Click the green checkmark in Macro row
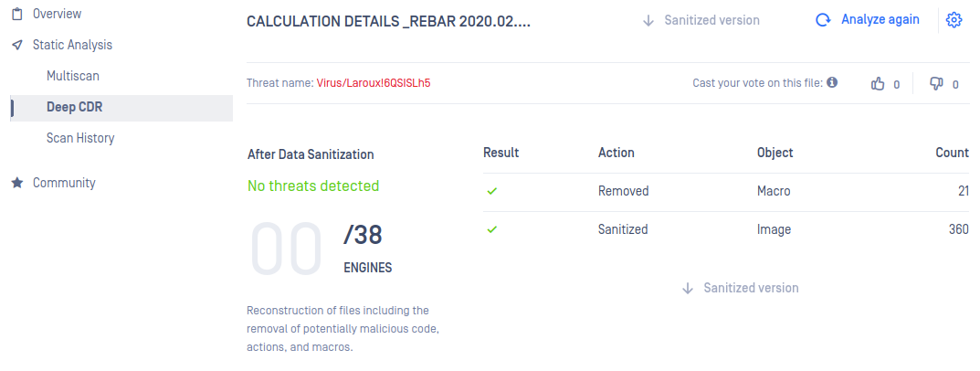Screen dimensions: 980x371 pos(492,192)
